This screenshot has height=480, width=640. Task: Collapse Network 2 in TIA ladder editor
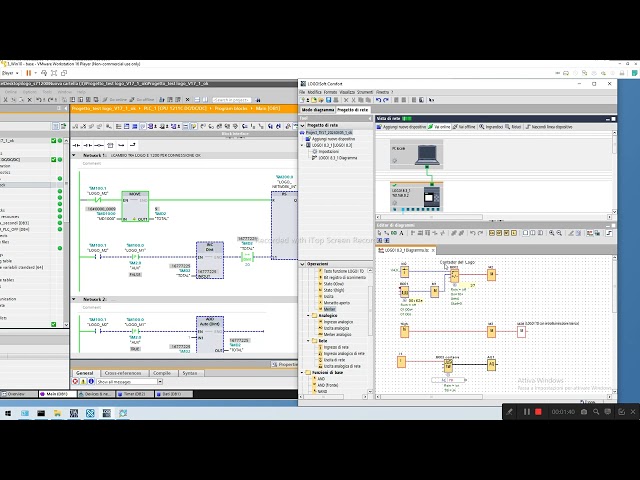74,299
